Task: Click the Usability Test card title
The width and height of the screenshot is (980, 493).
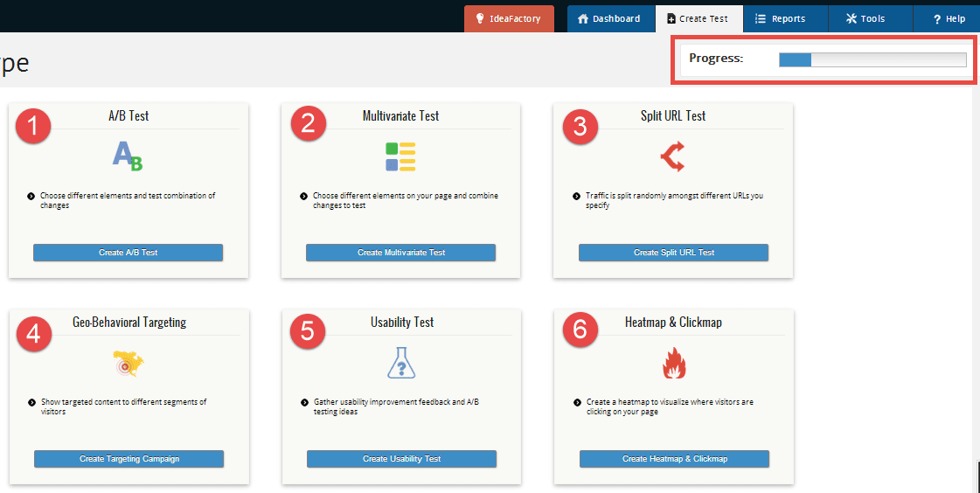Action: tap(402, 323)
